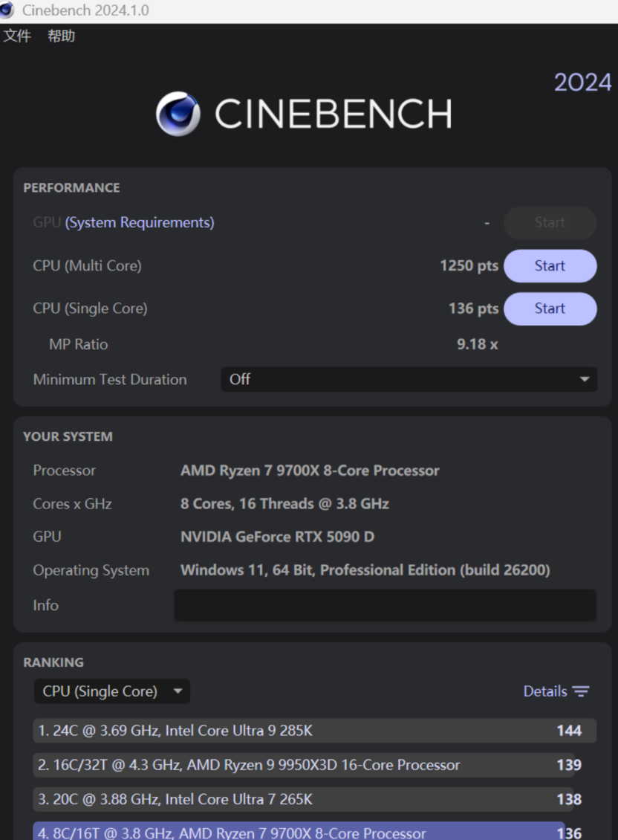Start the CPU Multi Core test
The height and width of the screenshot is (840, 618).
click(x=550, y=266)
